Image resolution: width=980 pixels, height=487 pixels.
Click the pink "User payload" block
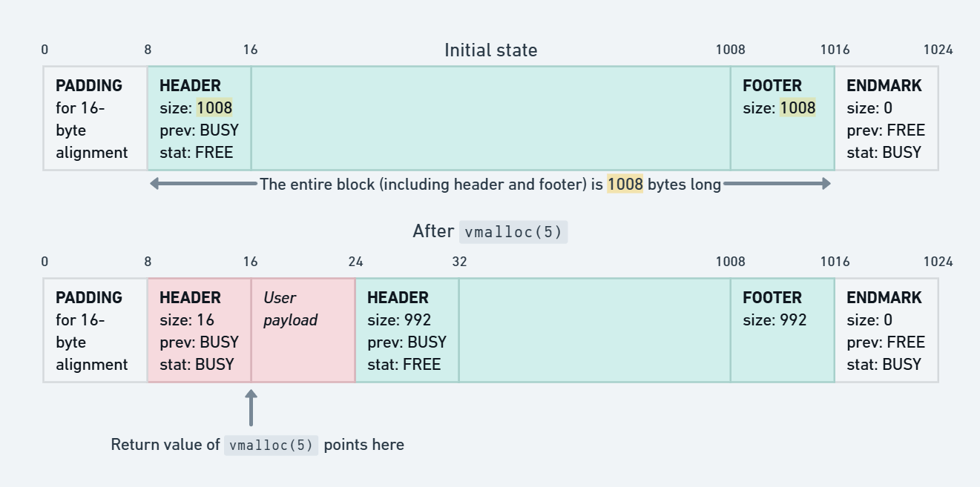click(303, 331)
